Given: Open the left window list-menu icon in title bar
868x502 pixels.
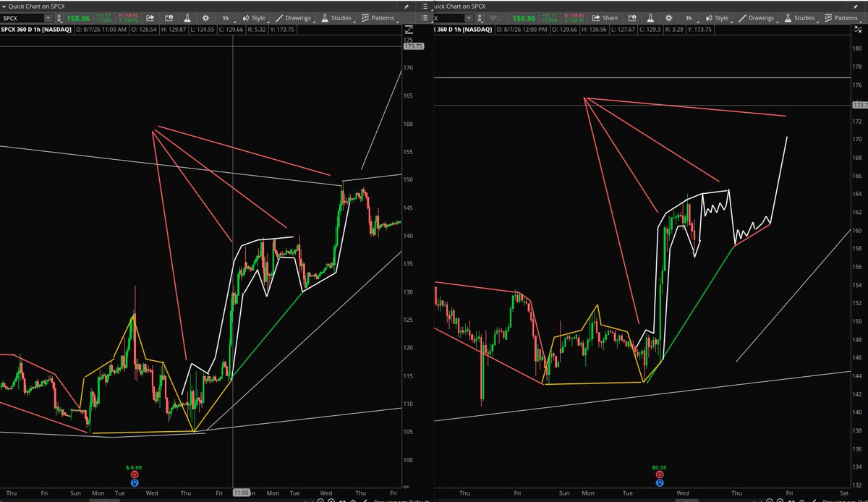Looking at the screenshot, I should point(425,7).
